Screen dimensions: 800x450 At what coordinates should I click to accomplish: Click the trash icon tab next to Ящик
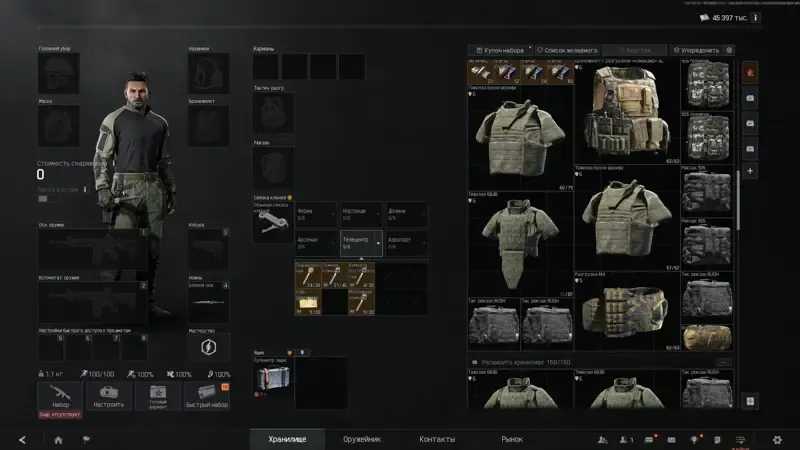[x=302, y=353]
